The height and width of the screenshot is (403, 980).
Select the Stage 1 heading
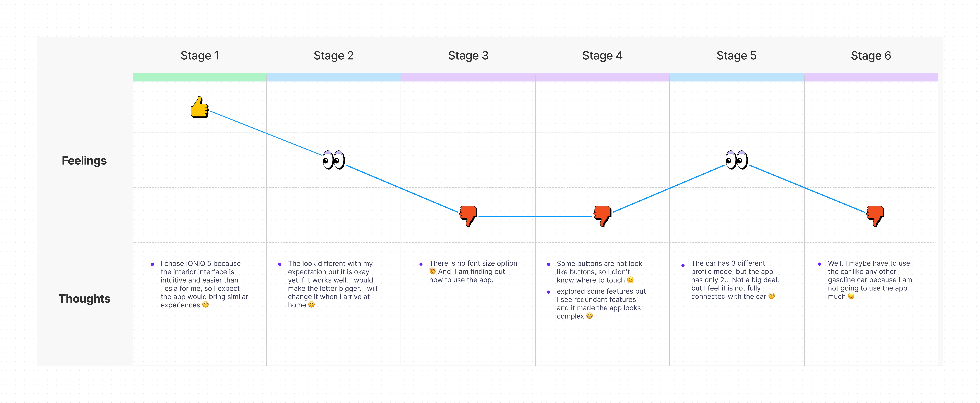tap(200, 55)
